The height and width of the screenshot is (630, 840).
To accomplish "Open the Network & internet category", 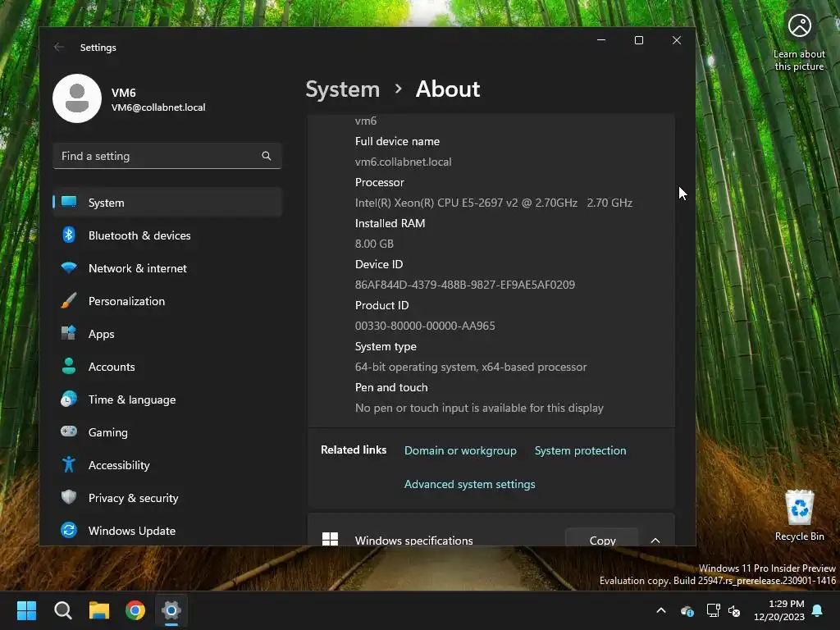I will pyautogui.click(x=167, y=268).
